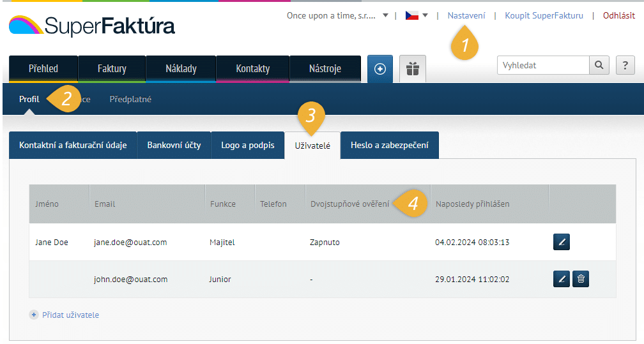Click the magnifier search button
This screenshot has height=344, width=644.
(599, 65)
